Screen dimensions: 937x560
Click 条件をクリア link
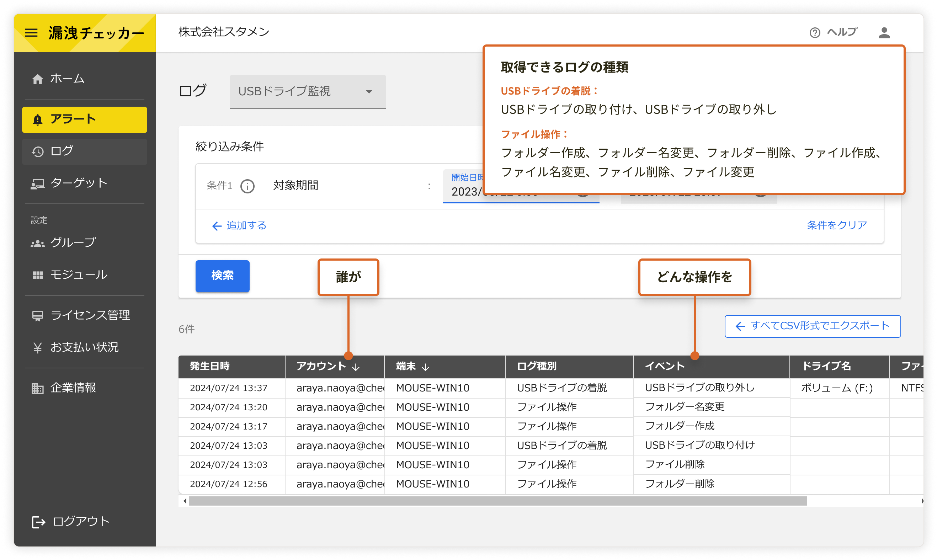(x=836, y=225)
